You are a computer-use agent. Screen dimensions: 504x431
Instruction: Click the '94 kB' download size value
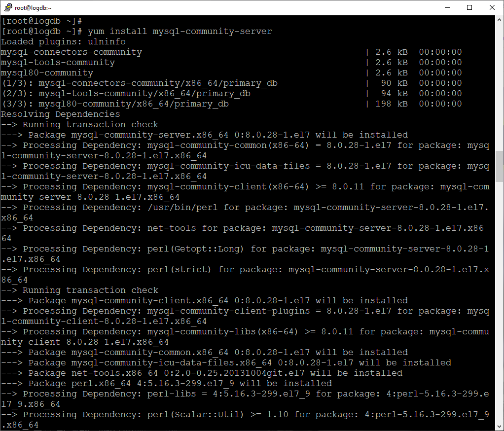click(x=394, y=94)
